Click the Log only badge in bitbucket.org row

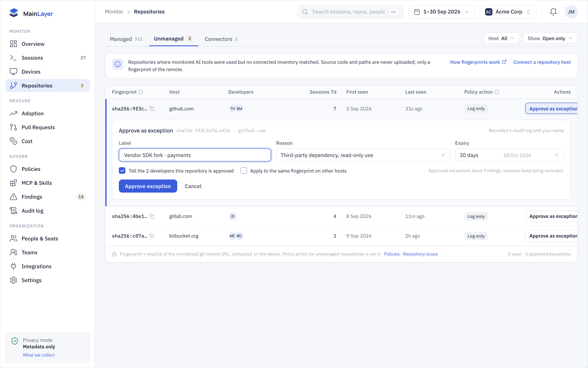pos(476,236)
